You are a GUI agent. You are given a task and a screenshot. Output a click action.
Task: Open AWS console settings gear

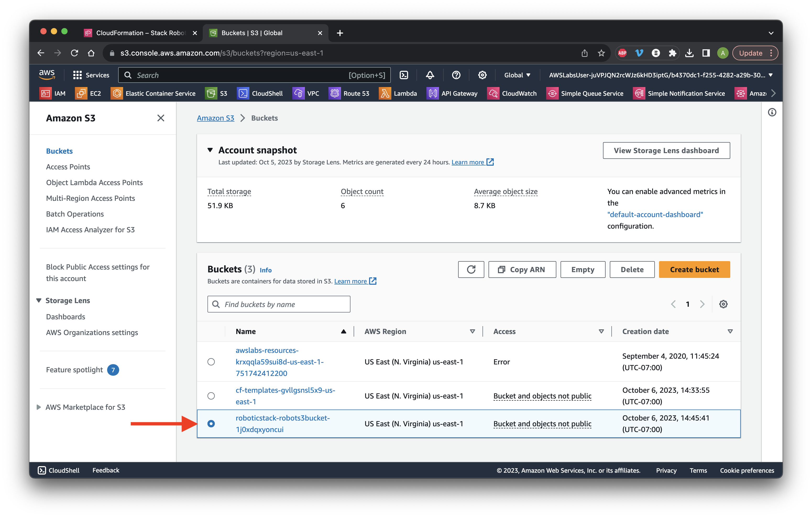[x=482, y=75]
